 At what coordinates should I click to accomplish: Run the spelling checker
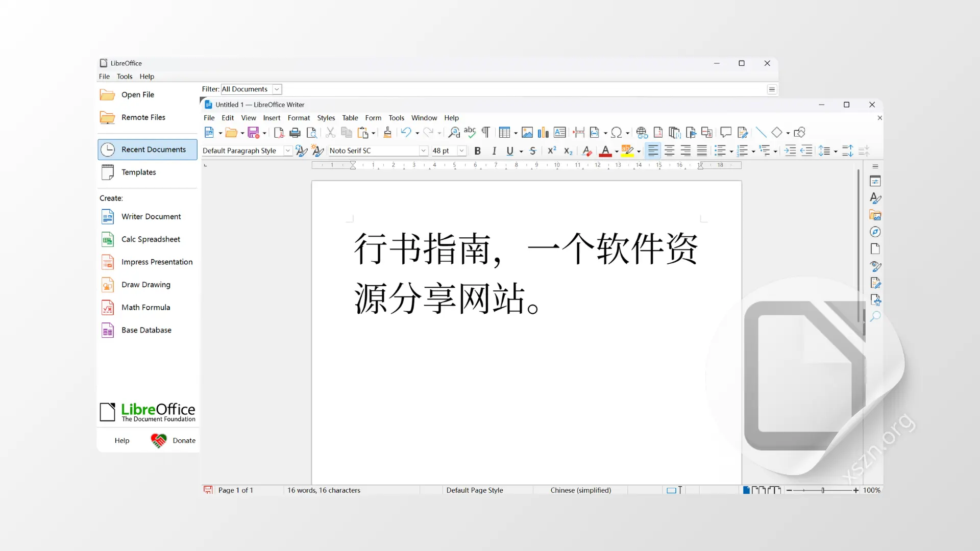(x=470, y=132)
